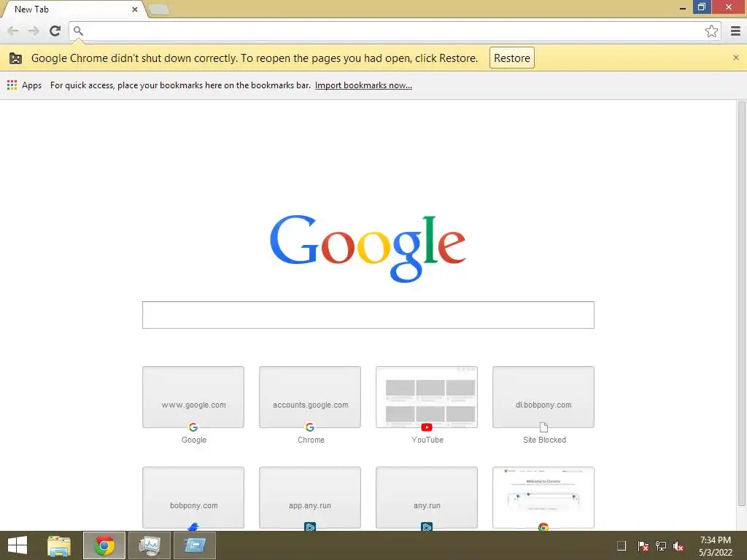Screen dimensions: 747x560
Task: Click the red YouTube play favicon
Action: click(427, 427)
